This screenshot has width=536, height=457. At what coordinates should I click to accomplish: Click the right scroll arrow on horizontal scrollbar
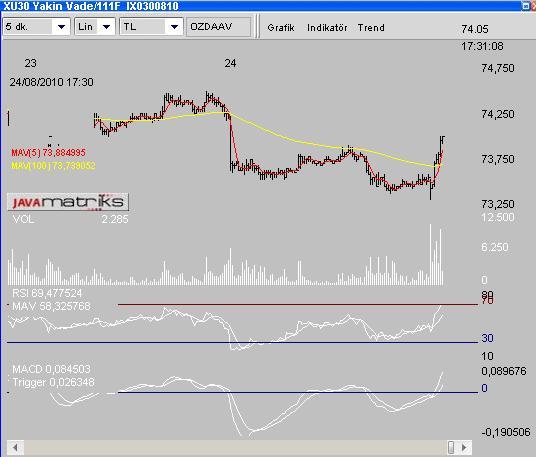click(464, 447)
